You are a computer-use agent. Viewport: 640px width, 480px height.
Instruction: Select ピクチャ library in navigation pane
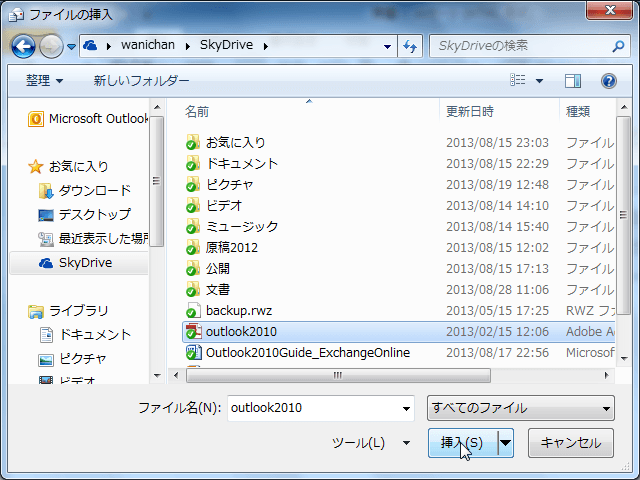73,359
